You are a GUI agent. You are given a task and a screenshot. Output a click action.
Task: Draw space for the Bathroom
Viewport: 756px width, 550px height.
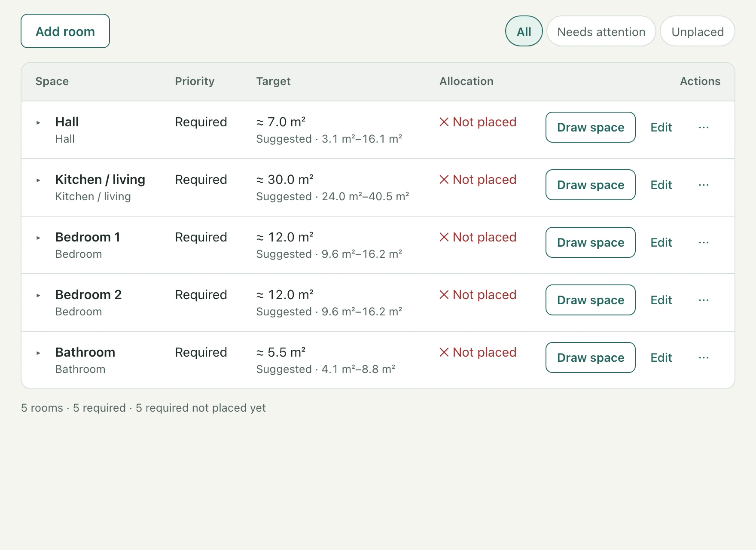pyautogui.click(x=590, y=357)
